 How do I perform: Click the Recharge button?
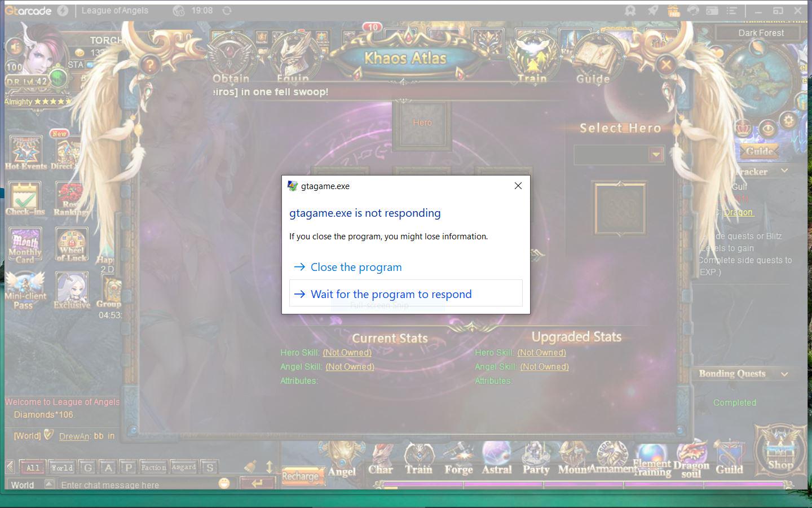pos(303,476)
